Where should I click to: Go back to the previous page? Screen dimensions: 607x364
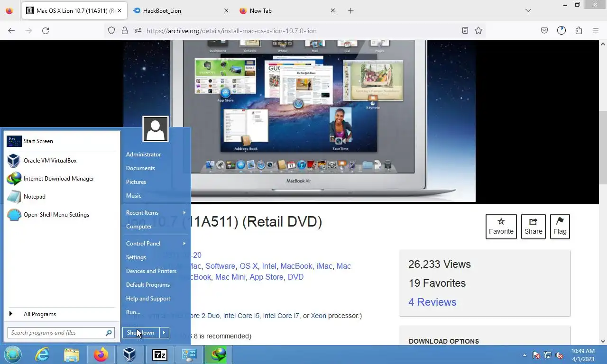point(11,31)
